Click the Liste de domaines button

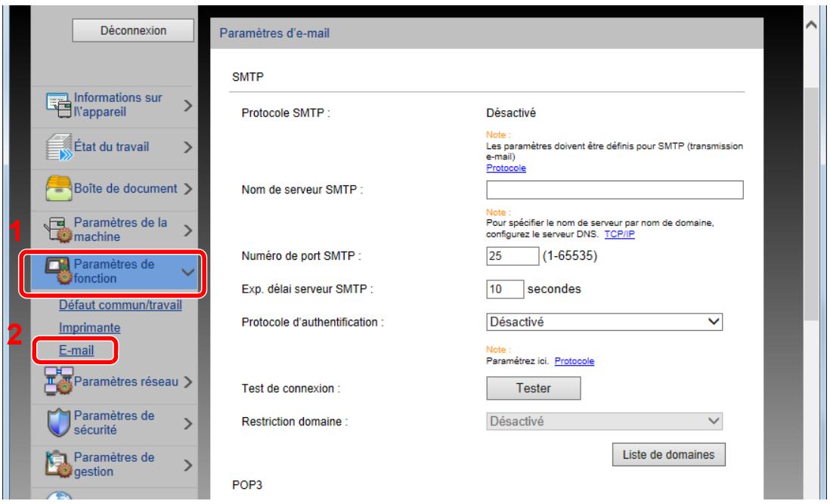(x=663, y=455)
